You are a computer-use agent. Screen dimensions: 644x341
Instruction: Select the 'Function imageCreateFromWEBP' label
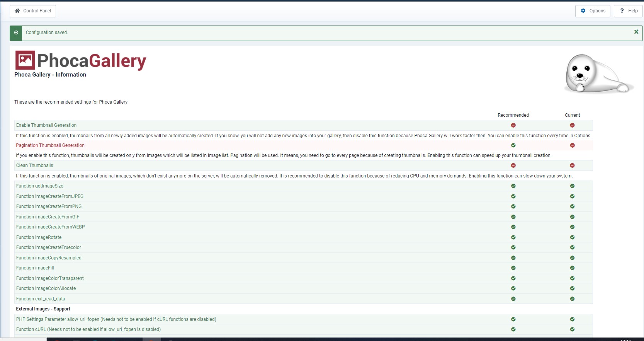click(51, 227)
